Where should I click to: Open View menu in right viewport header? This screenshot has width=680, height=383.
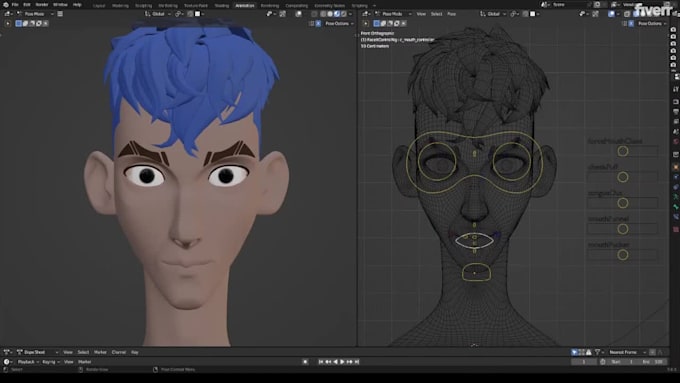pyautogui.click(x=421, y=14)
